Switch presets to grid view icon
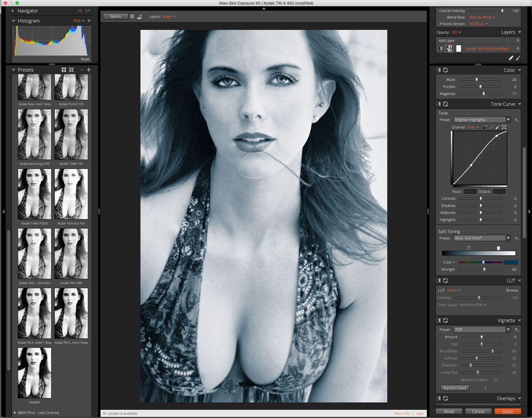This screenshot has height=418, width=532. click(64, 70)
